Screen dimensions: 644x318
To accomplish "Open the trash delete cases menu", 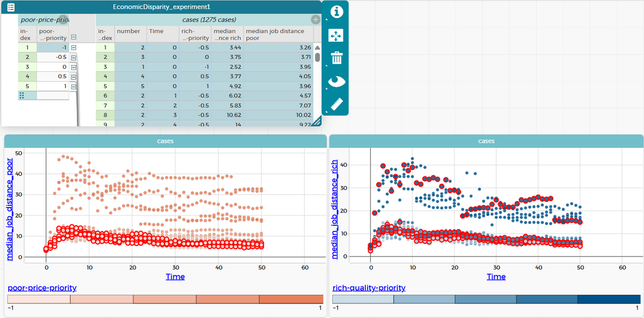I will 336,57.
